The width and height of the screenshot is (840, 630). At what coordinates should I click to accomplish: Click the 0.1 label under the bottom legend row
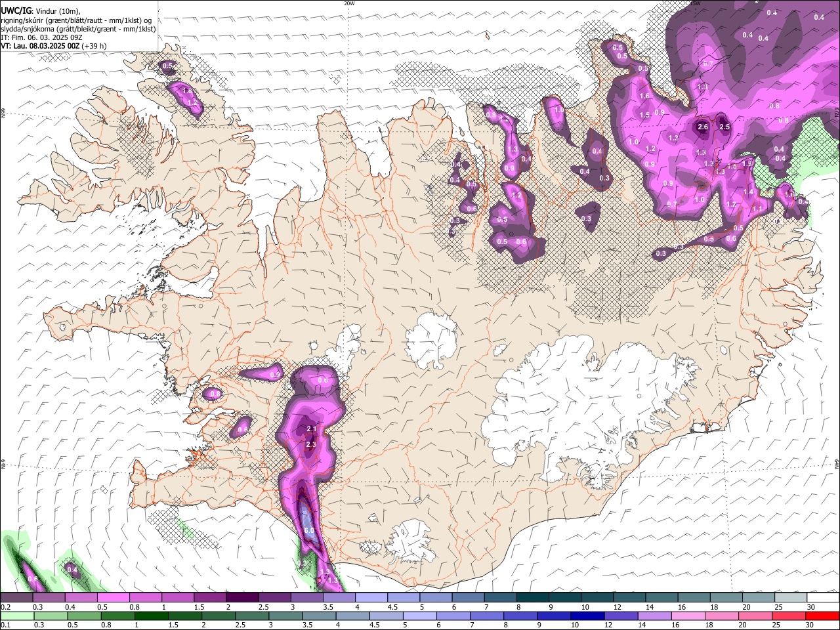[x=6, y=625]
